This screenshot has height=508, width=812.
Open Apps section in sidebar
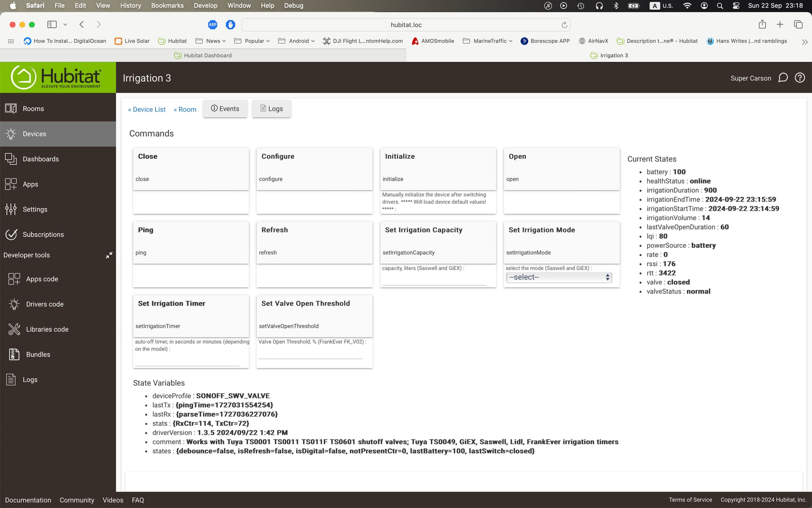tap(58, 184)
